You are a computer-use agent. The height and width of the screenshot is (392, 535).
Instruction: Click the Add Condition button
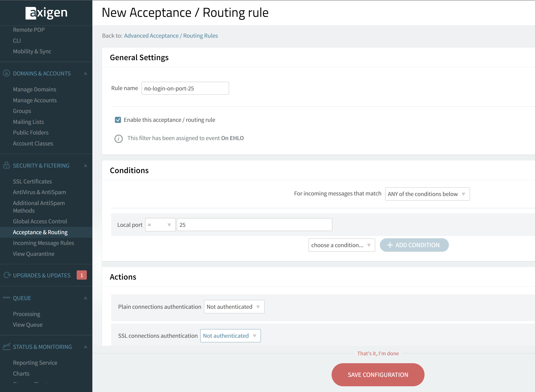pos(414,245)
